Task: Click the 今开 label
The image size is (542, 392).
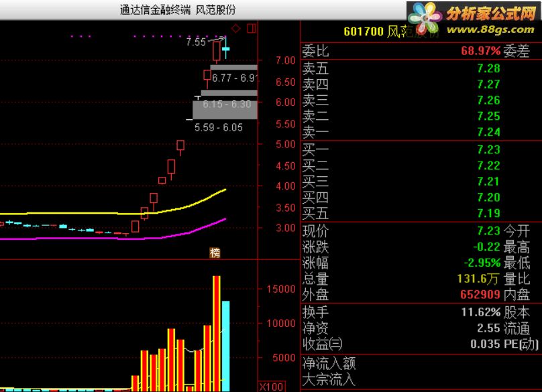Action: [517, 231]
